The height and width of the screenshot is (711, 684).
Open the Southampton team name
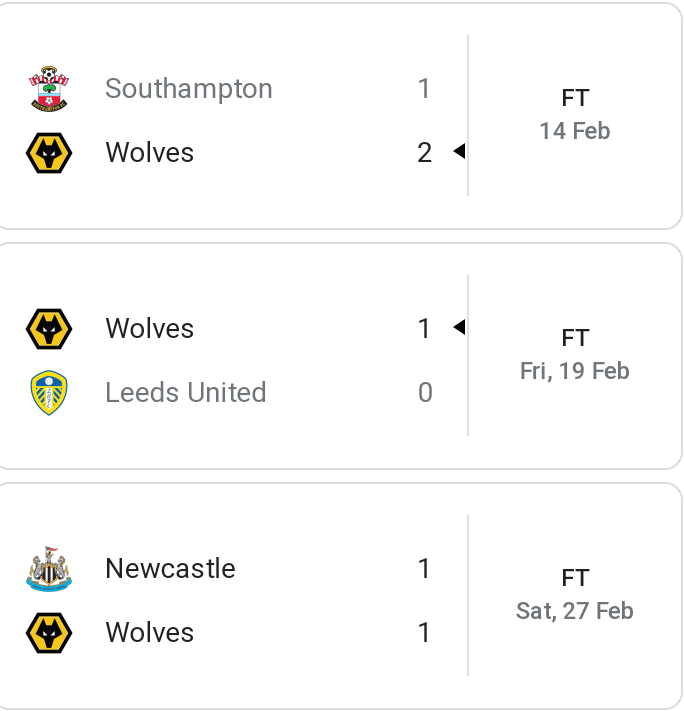coord(189,89)
